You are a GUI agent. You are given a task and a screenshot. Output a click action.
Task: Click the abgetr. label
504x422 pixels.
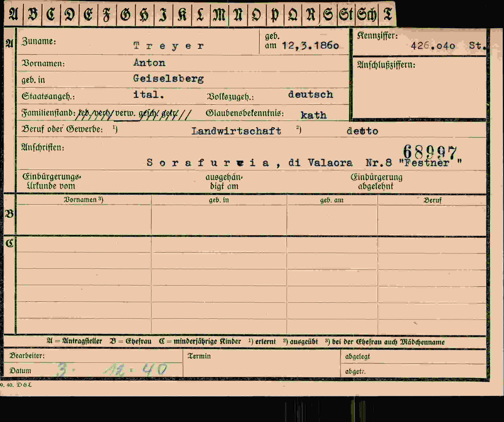355,372
